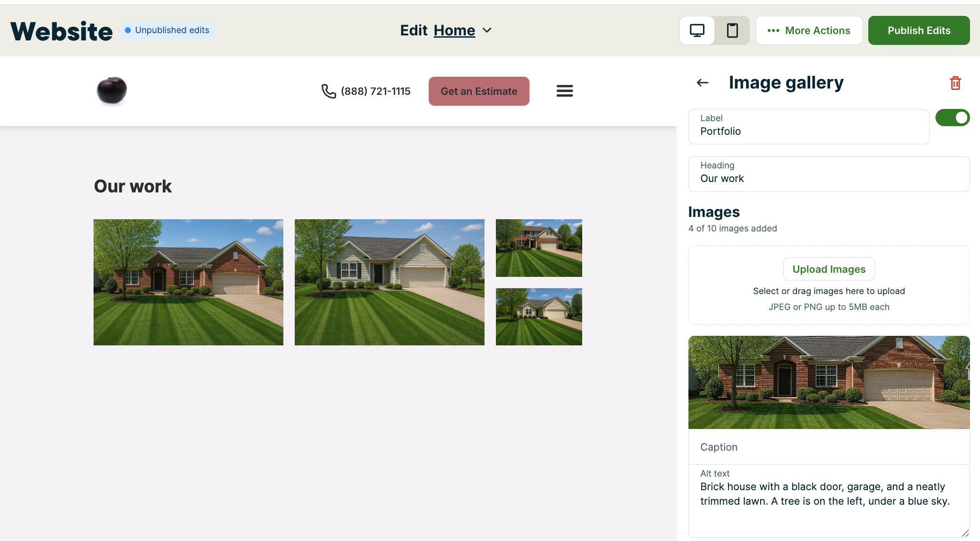Switch to mobile preview icon

point(732,30)
